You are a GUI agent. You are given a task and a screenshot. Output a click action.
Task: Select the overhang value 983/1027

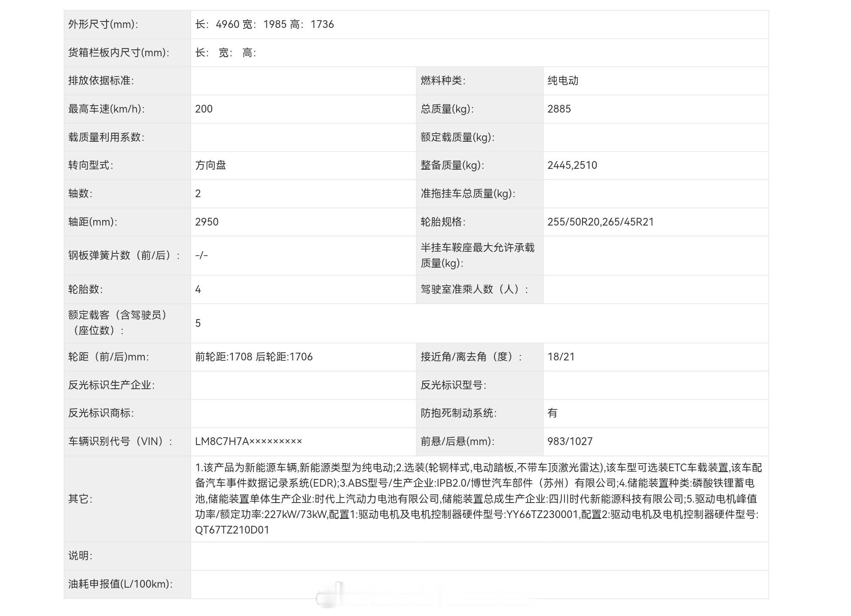(570, 442)
